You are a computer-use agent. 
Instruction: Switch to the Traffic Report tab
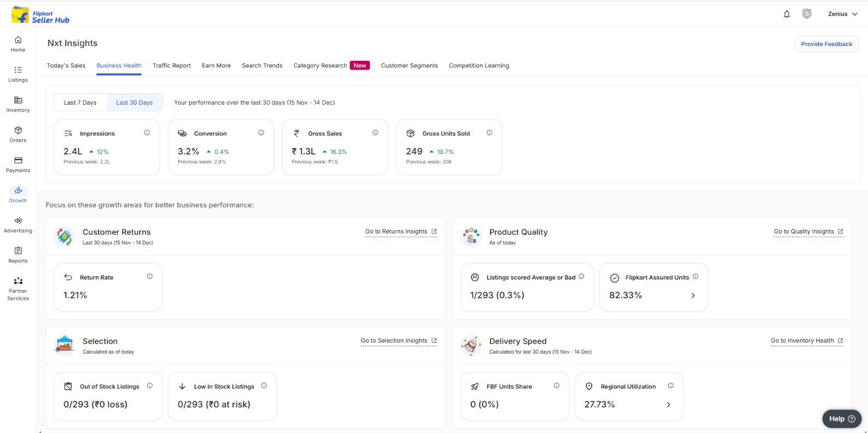pyautogui.click(x=172, y=66)
